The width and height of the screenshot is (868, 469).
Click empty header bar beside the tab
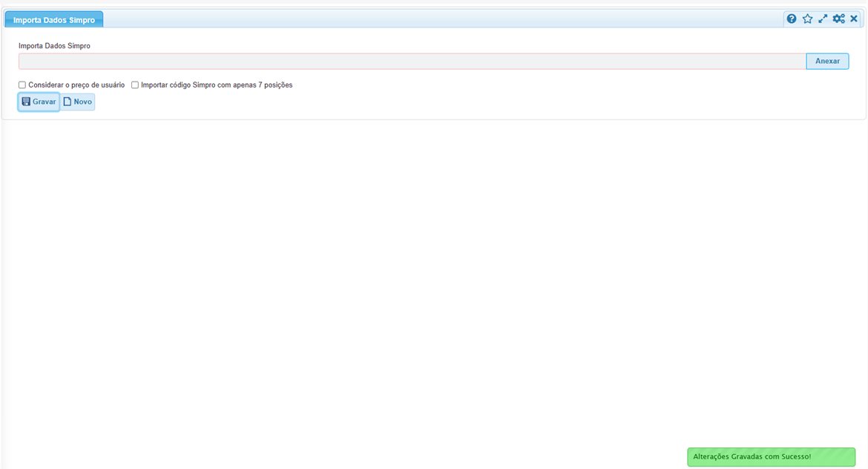[445, 19]
